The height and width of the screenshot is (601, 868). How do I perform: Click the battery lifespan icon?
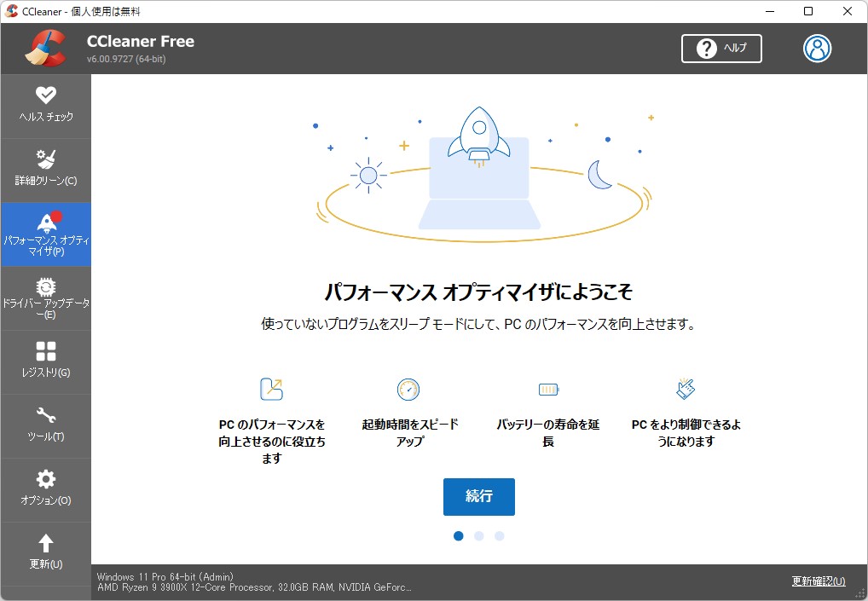coord(548,390)
